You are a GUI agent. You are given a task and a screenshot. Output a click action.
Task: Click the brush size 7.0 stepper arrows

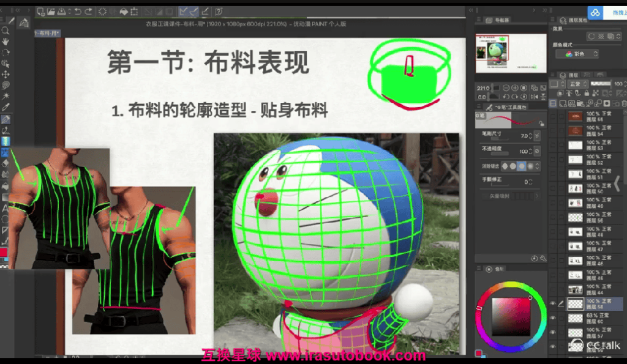click(531, 136)
